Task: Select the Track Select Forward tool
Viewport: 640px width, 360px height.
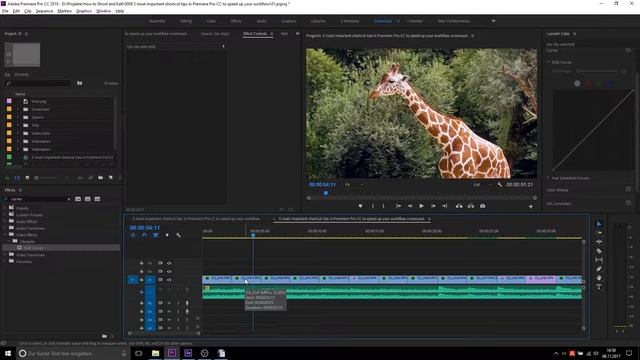Action: click(599, 233)
